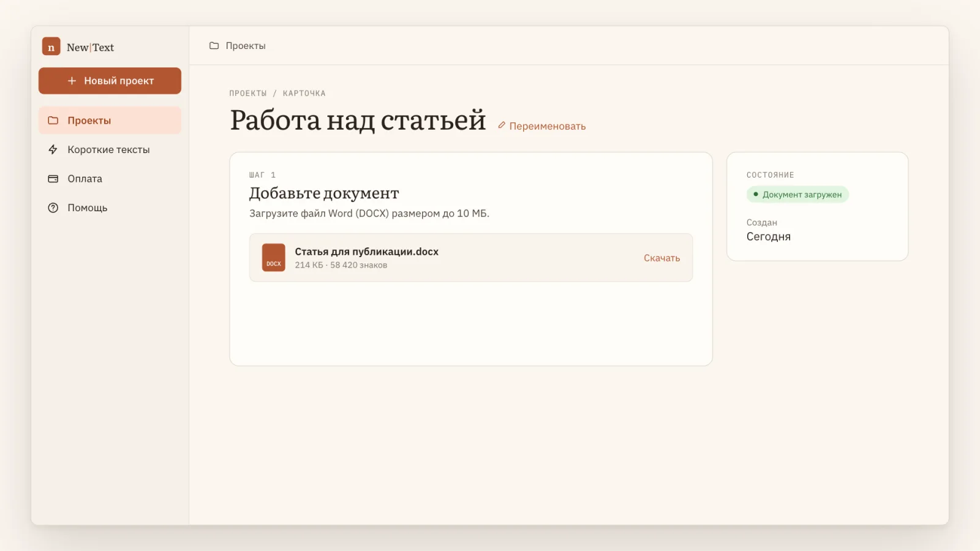Screen dimensions: 980x551
Task: Click the КАРТОЧКА breadcrumb
Action: coord(304,93)
